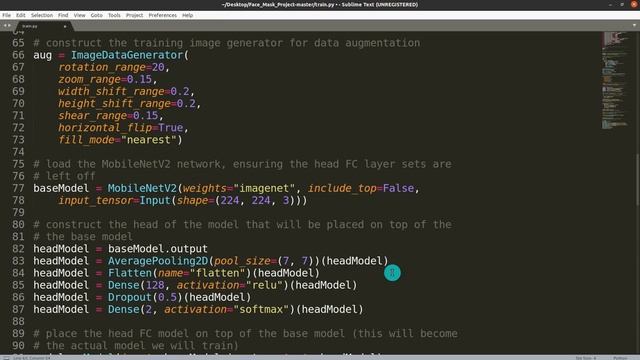Click rotation_range parameter on line 67
The image size is (640, 360).
(x=102, y=67)
